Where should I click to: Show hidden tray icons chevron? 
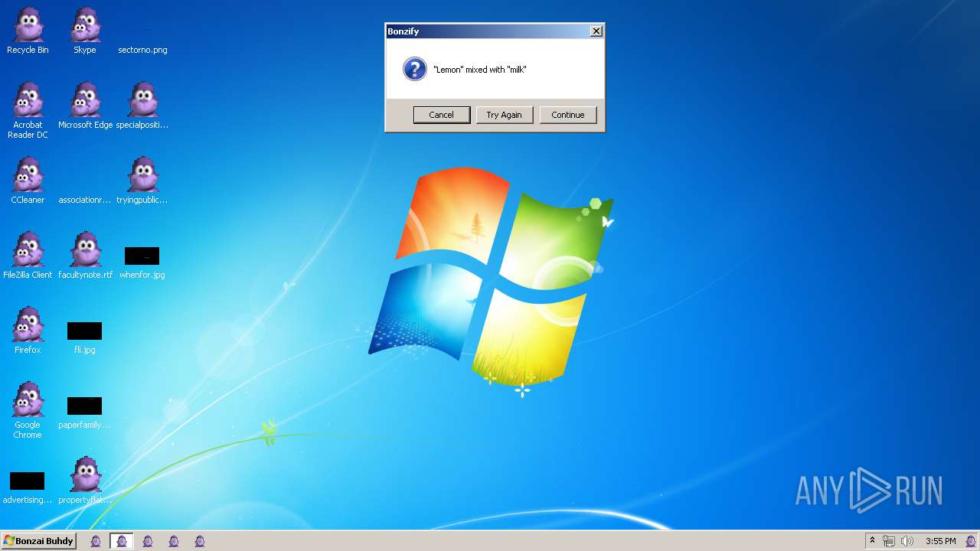(872, 541)
